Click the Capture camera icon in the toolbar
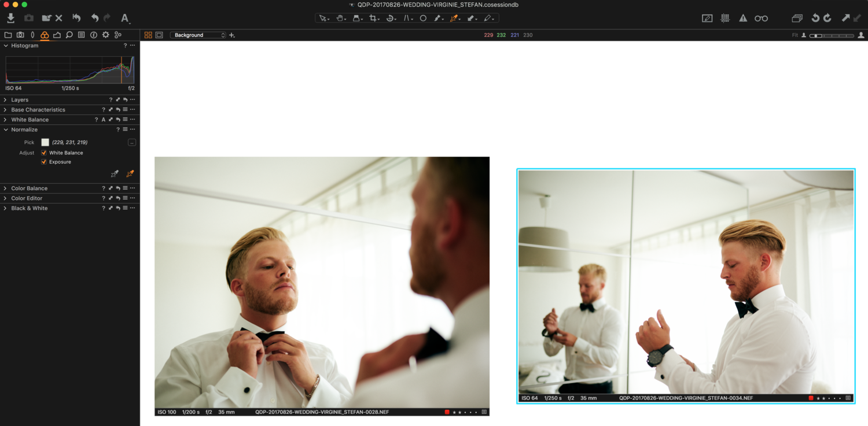 (x=28, y=18)
